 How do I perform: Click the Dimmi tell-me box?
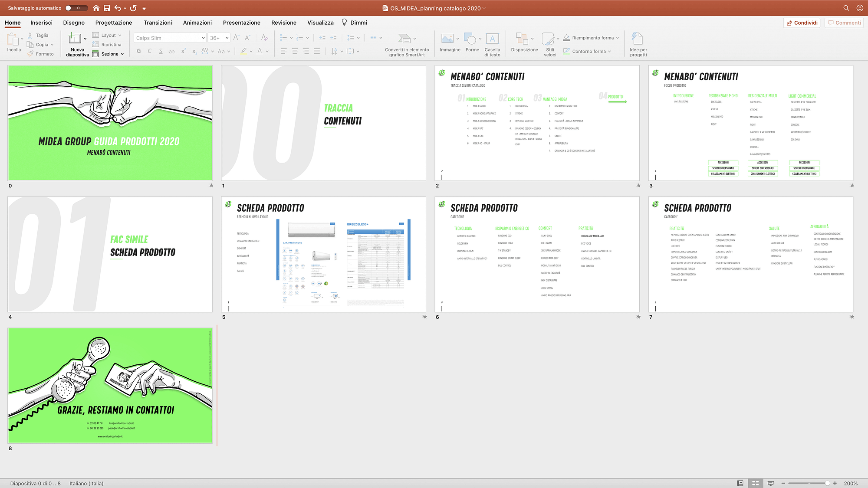coord(354,23)
